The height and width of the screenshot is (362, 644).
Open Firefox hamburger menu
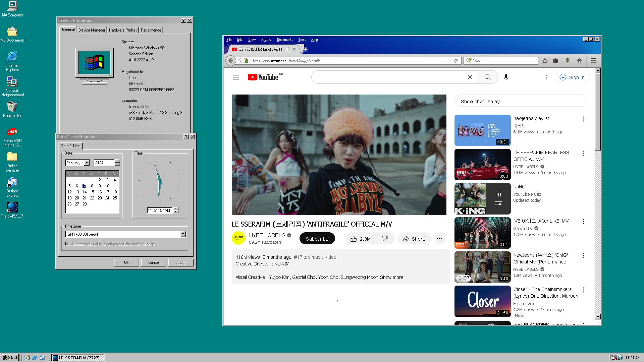coord(594,61)
